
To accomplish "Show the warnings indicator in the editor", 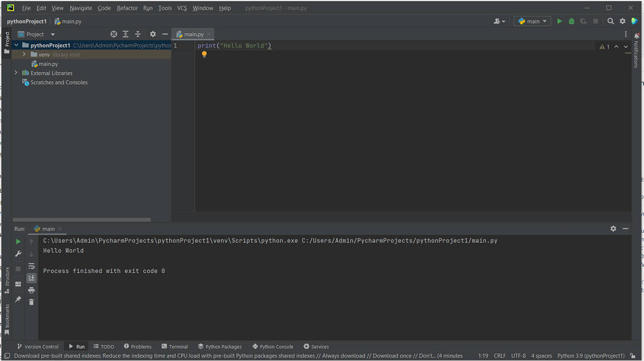I will 605,46.
